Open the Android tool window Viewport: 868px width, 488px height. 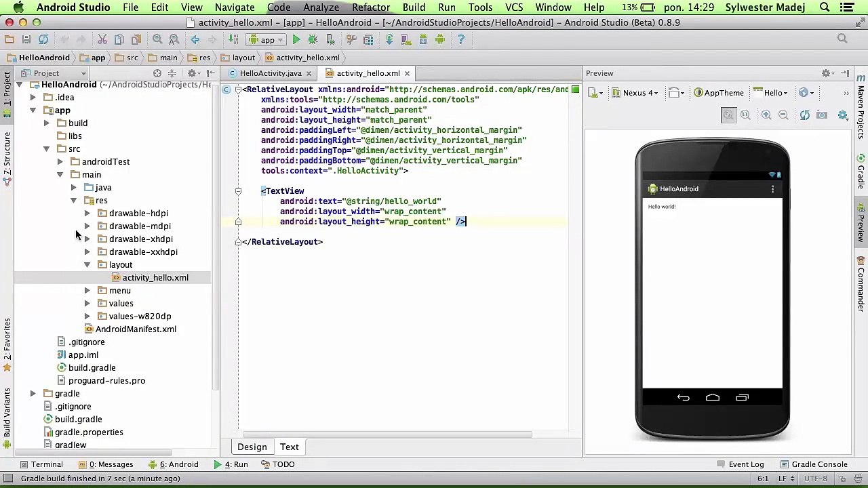(174, 465)
